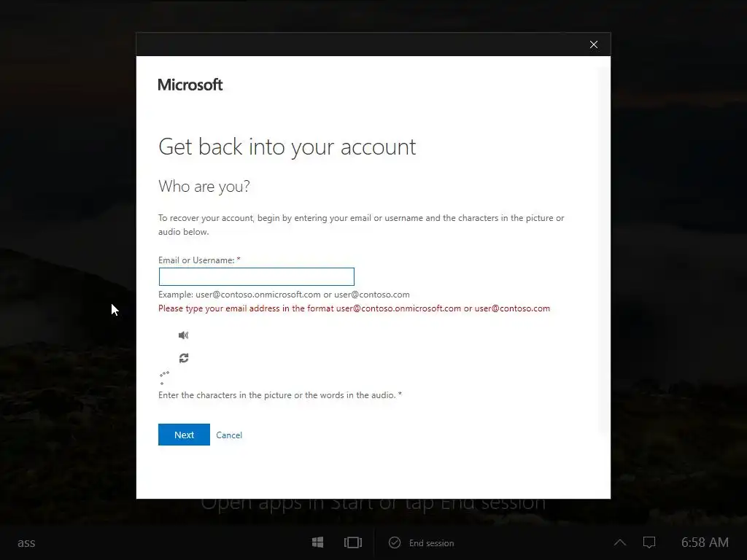Open Task View in the taskbar
747x560 pixels.
point(353,542)
